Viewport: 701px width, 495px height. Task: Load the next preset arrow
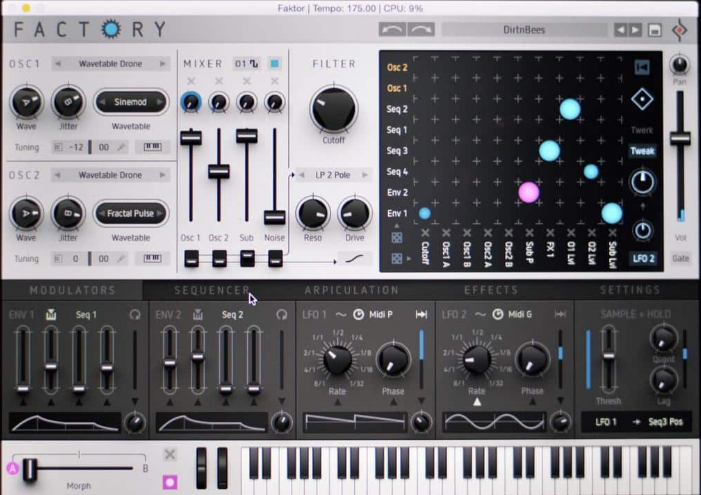click(635, 30)
